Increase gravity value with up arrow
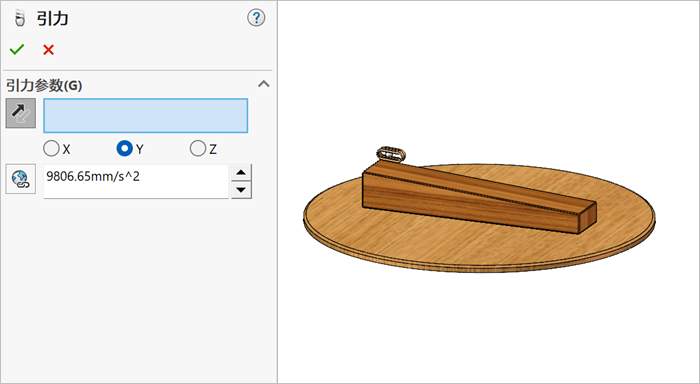This screenshot has height=384, width=700. 241,172
